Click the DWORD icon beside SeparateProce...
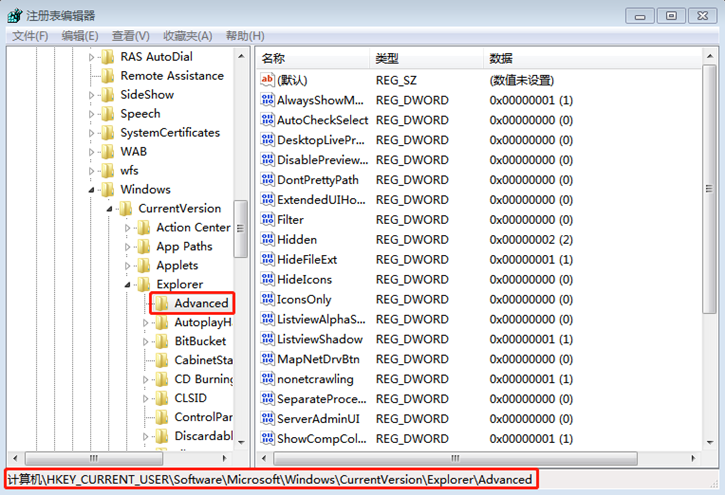This screenshot has width=725, height=495. tap(267, 398)
